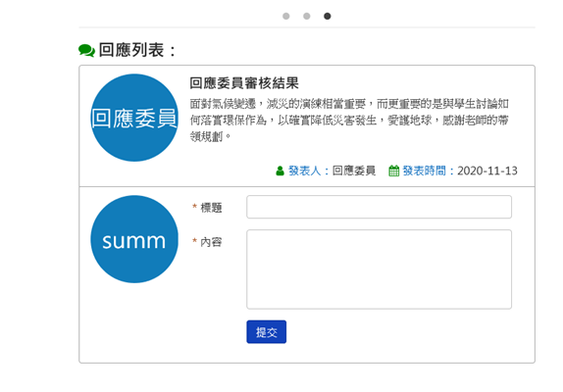Click the 回應委員 author name text

(354, 171)
